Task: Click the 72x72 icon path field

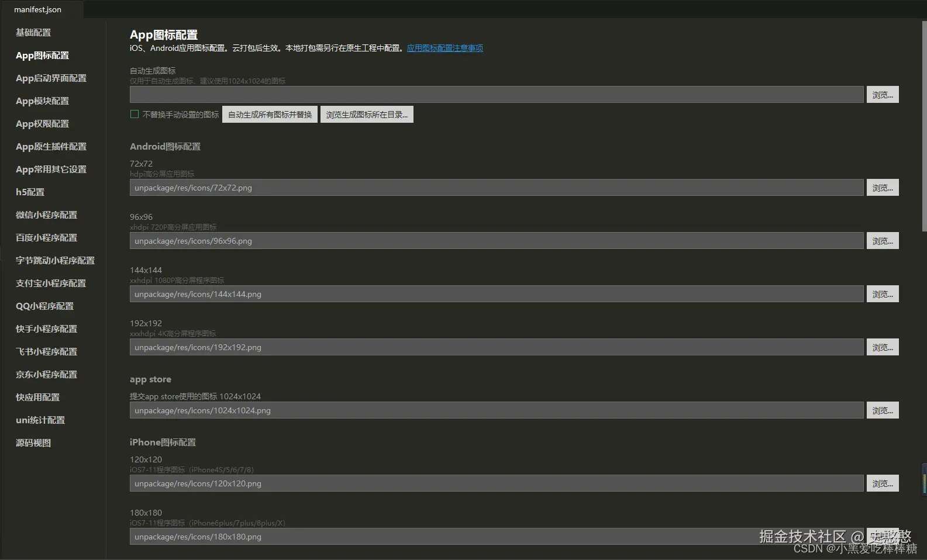Action: pos(497,188)
